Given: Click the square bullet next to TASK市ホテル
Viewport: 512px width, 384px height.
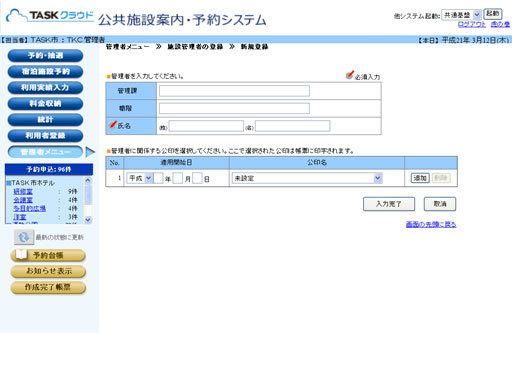Looking at the screenshot, I should (x=9, y=183).
